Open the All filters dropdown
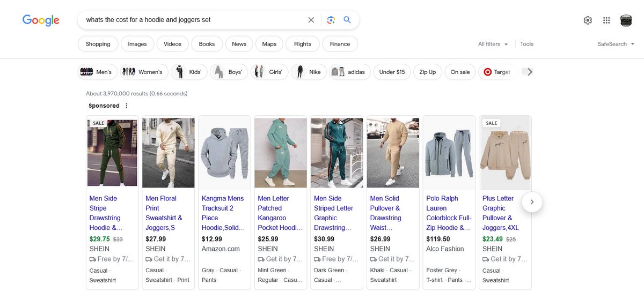The width and height of the screenshot is (644, 299). pyautogui.click(x=493, y=44)
